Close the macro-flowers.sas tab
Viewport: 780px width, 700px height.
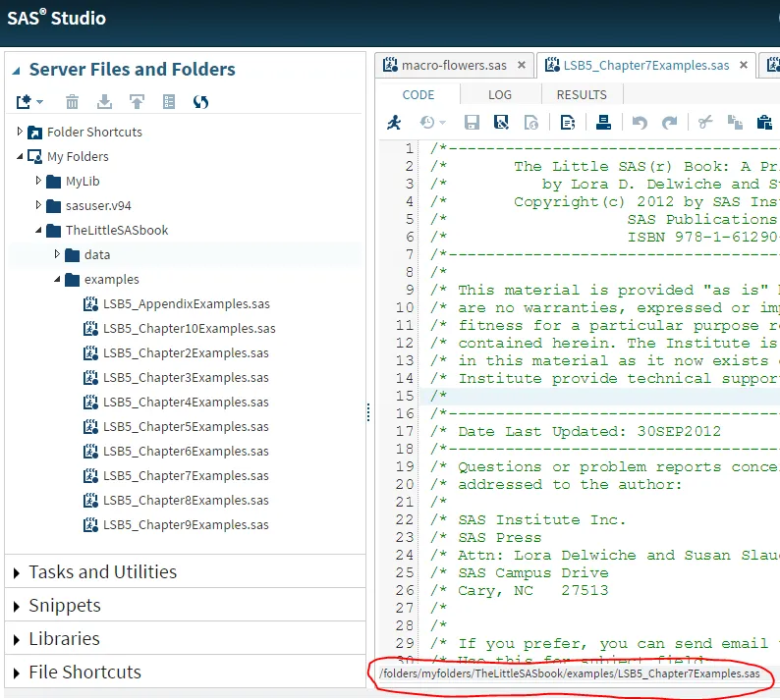(x=522, y=65)
